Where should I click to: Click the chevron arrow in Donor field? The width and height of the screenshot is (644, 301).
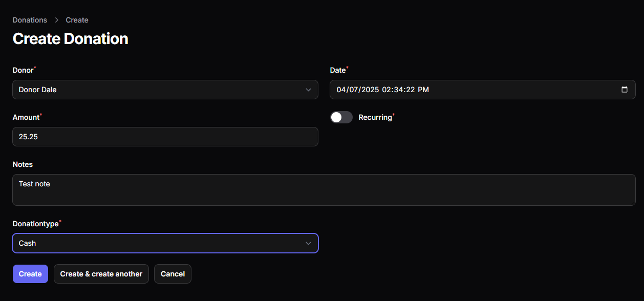tap(308, 90)
